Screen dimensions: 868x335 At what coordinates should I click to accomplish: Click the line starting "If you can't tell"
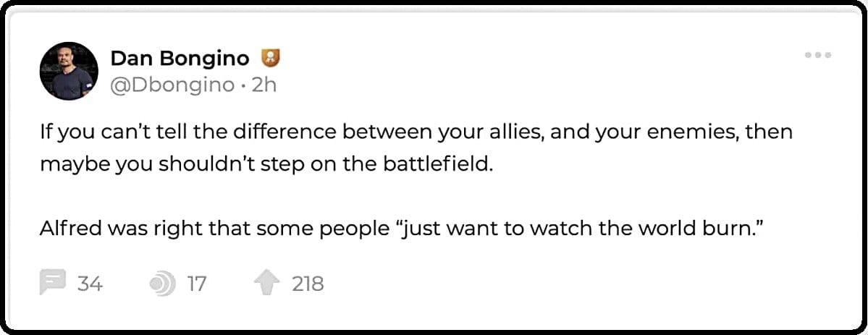(x=416, y=133)
